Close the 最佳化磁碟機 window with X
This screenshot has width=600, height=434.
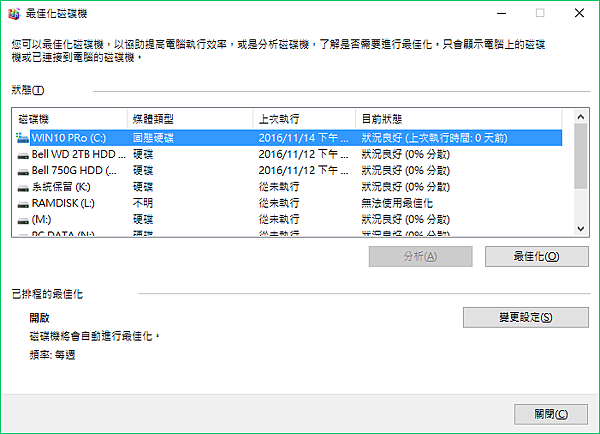pyautogui.click(x=579, y=13)
